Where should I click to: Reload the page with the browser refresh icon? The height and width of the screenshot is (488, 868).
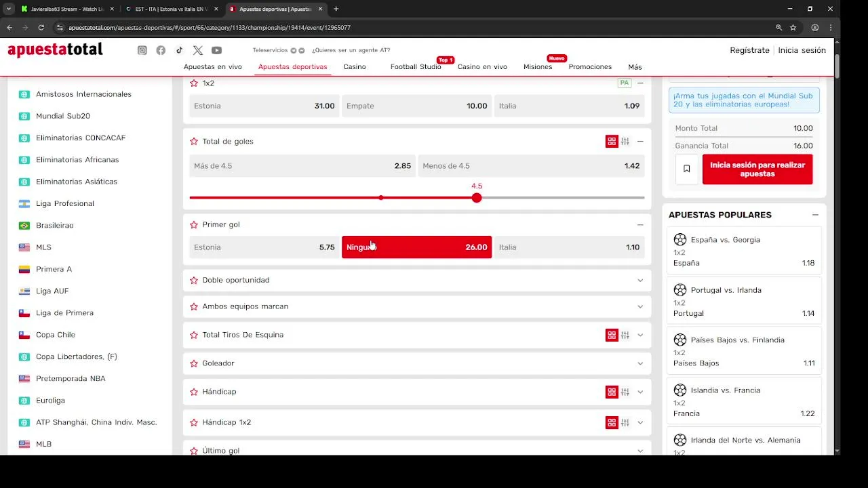point(41,28)
